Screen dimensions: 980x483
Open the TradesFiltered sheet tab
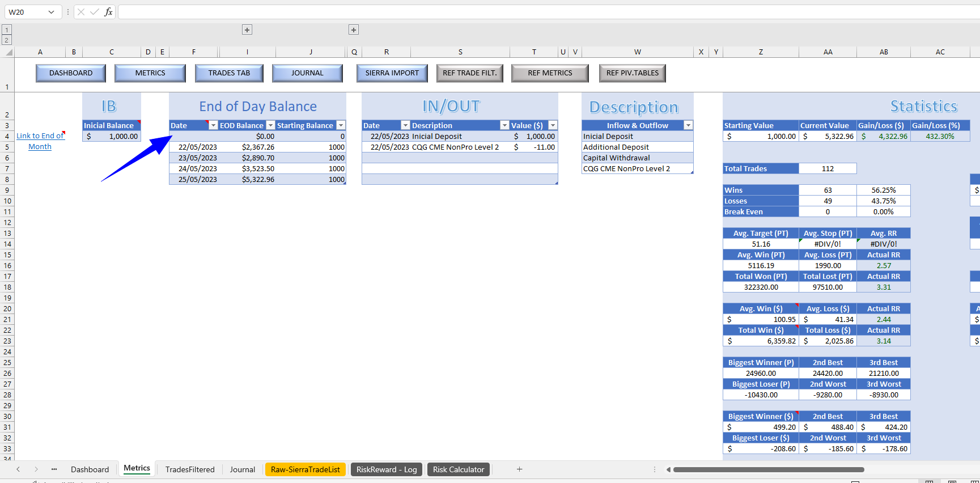(190, 469)
